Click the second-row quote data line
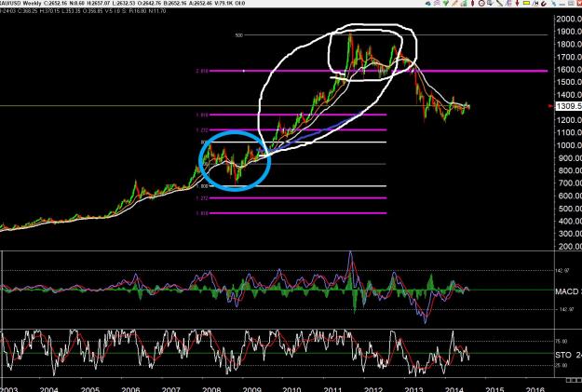This screenshot has height=392, width=582. [83, 11]
